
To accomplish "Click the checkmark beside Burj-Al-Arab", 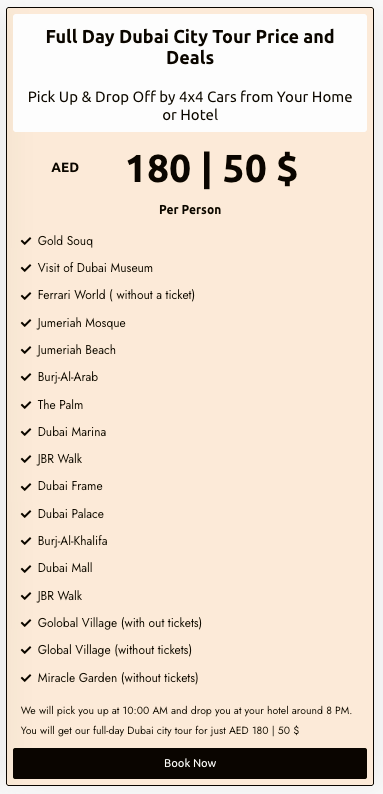I will pyautogui.click(x=26, y=377).
